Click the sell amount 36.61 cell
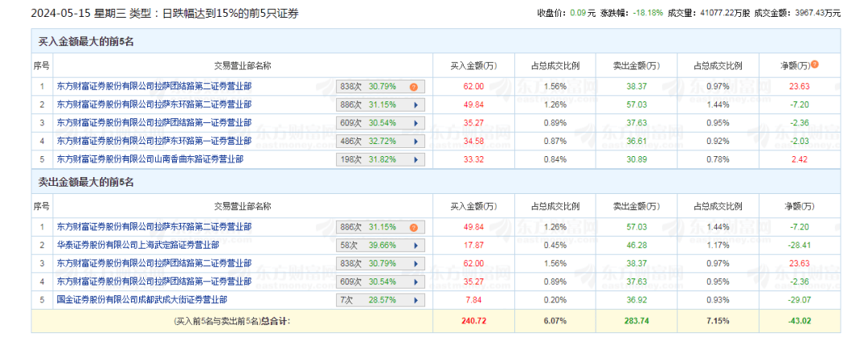This screenshot has height=346, width=868. pos(637,142)
